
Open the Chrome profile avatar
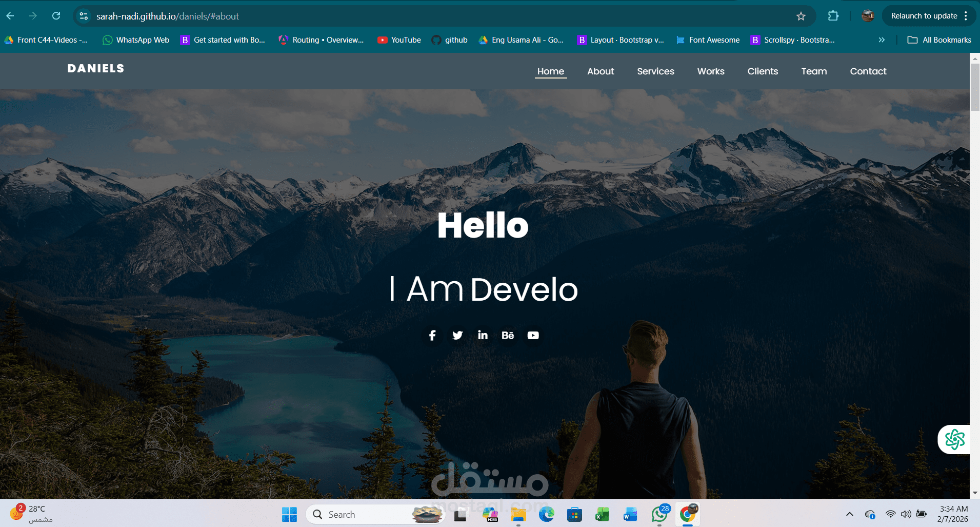click(x=868, y=16)
